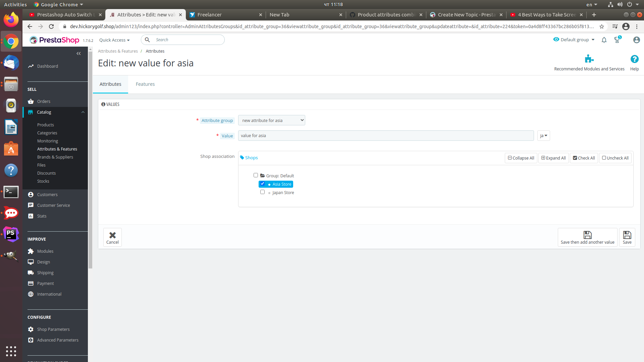Switch to Create New Topic browser tab
Screen dimensions: 644x362
click(x=466, y=15)
